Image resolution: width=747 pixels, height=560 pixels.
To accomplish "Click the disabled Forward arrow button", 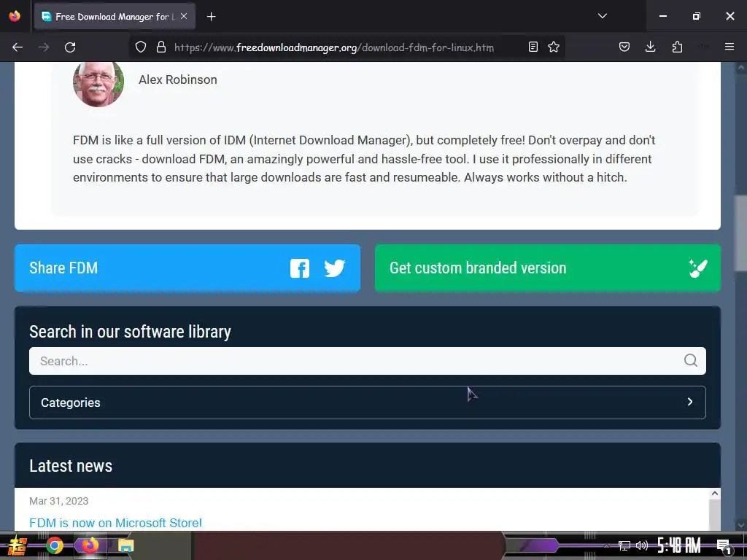I will 44,47.
